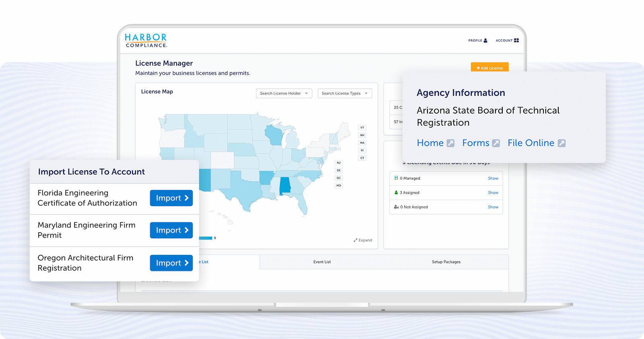This screenshot has height=339, width=644.
Task: Select the NJ state box
Action: click(x=339, y=163)
